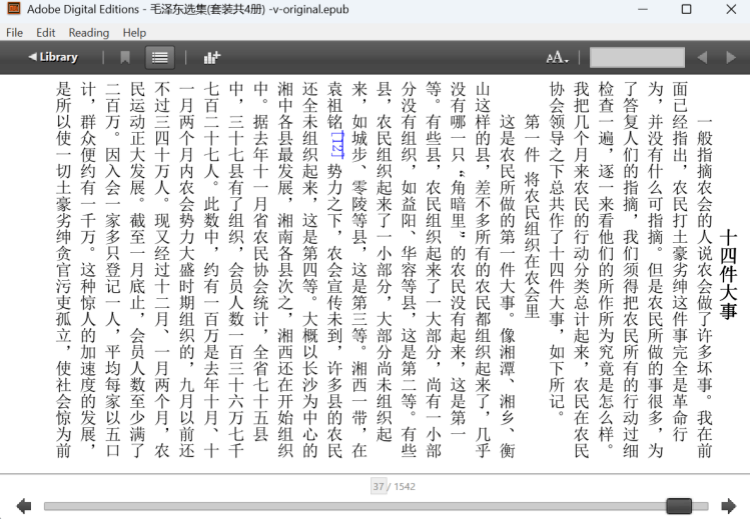Minimize the Adobe Digital Editions window
The height and width of the screenshot is (519, 750).
[x=642, y=9]
